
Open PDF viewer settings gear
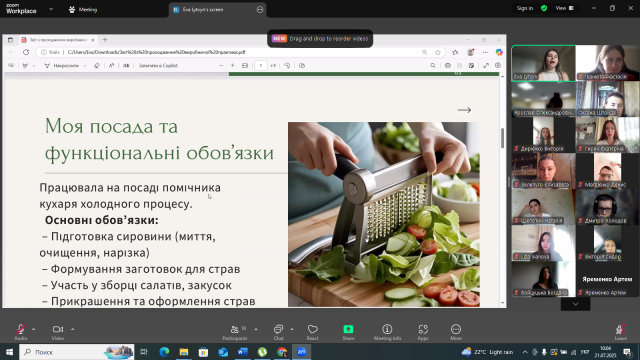(498, 66)
